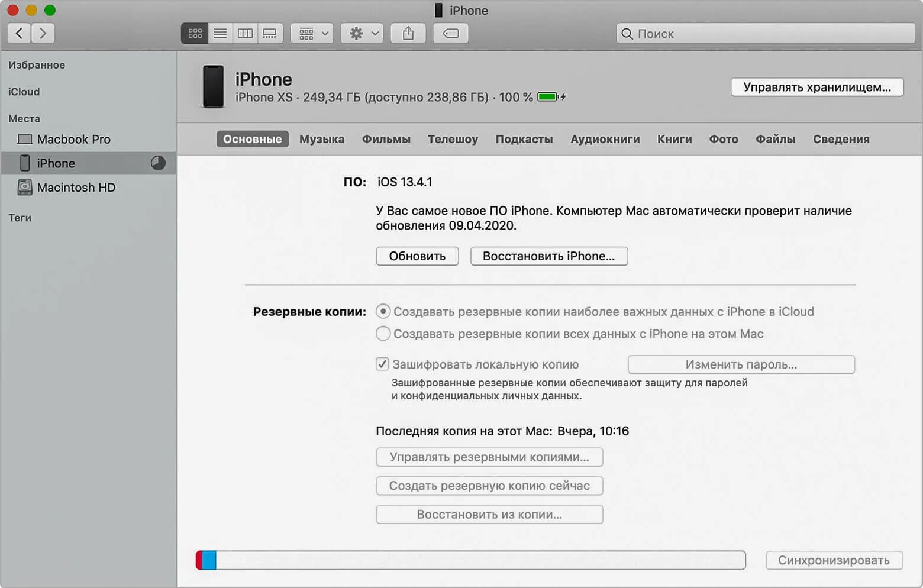The height and width of the screenshot is (588, 923).
Task: Select iPhone in the sidebar
Action: click(x=89, y=163)
